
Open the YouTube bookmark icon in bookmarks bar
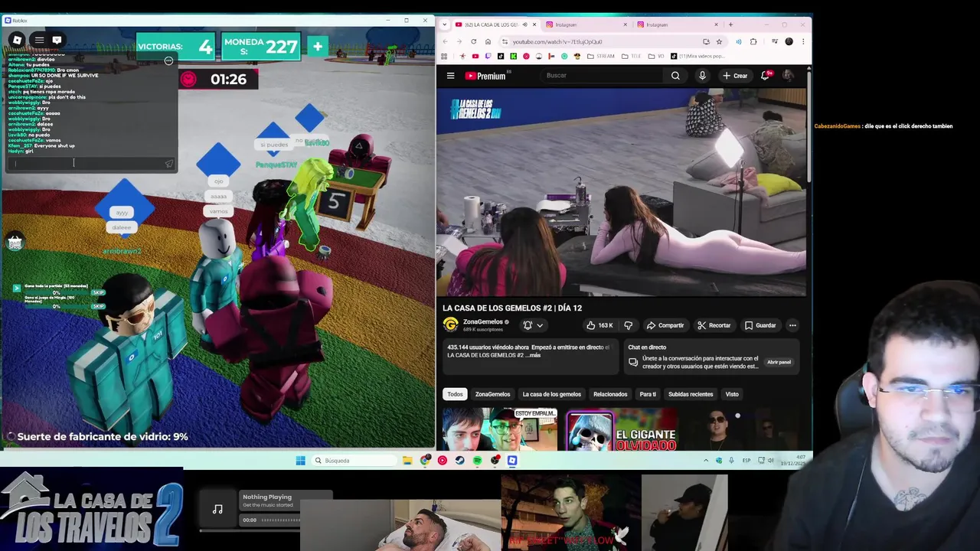(x=475, y=56)
